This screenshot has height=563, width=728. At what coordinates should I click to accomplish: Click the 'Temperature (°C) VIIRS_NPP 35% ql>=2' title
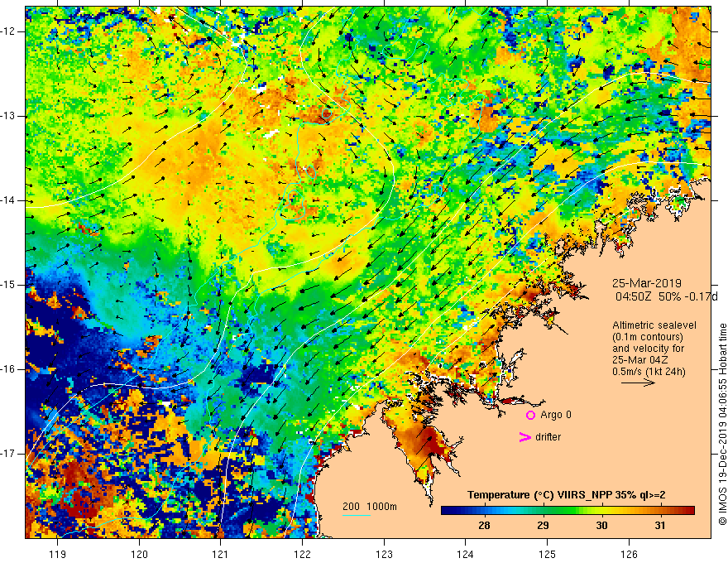tap(566, 495)
